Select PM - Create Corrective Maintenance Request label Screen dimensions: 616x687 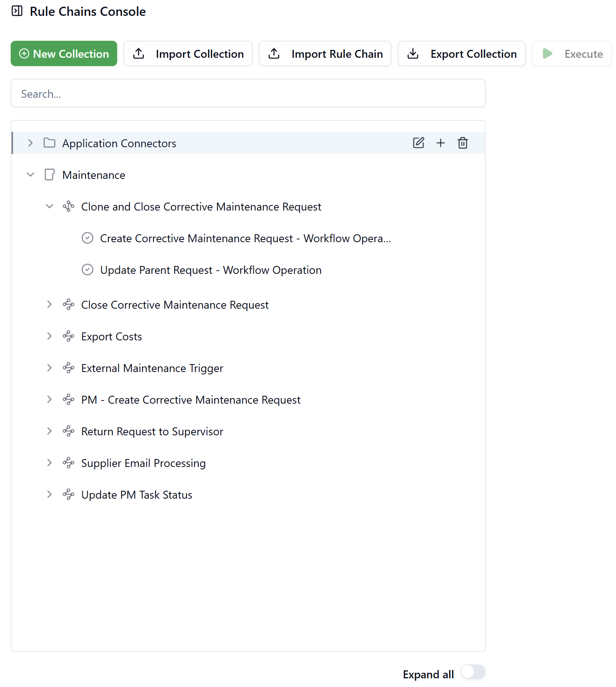tap(191, 400)
